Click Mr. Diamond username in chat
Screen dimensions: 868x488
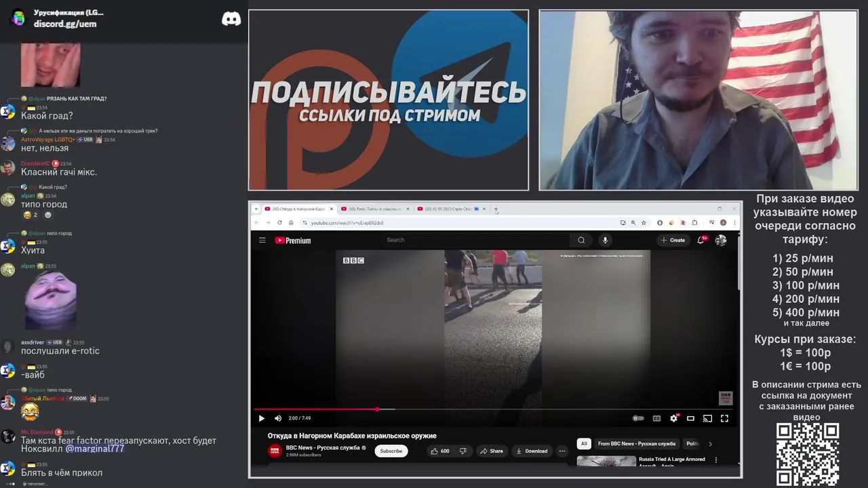(37, 432)
